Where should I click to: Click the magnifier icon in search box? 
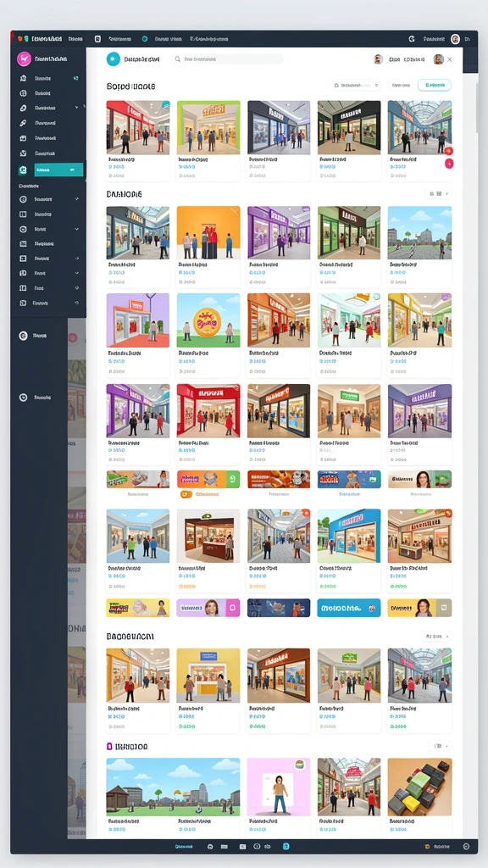tap(178, 58)
